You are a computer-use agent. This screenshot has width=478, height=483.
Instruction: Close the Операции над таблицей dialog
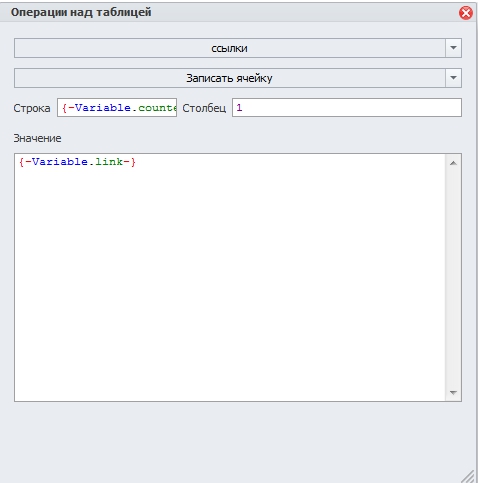tap(465, 13)
